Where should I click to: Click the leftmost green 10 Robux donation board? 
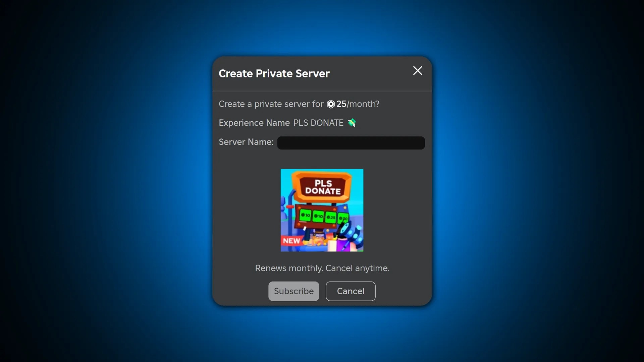tap(305, 216)
